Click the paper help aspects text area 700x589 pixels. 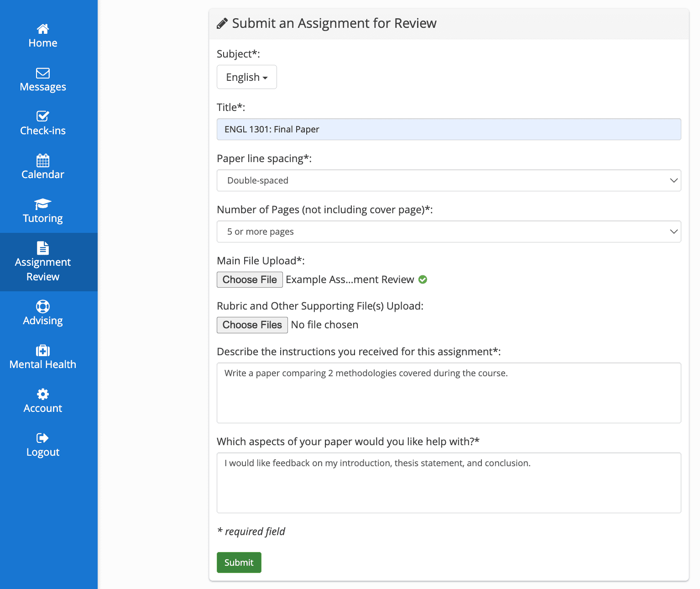point(449,483)
